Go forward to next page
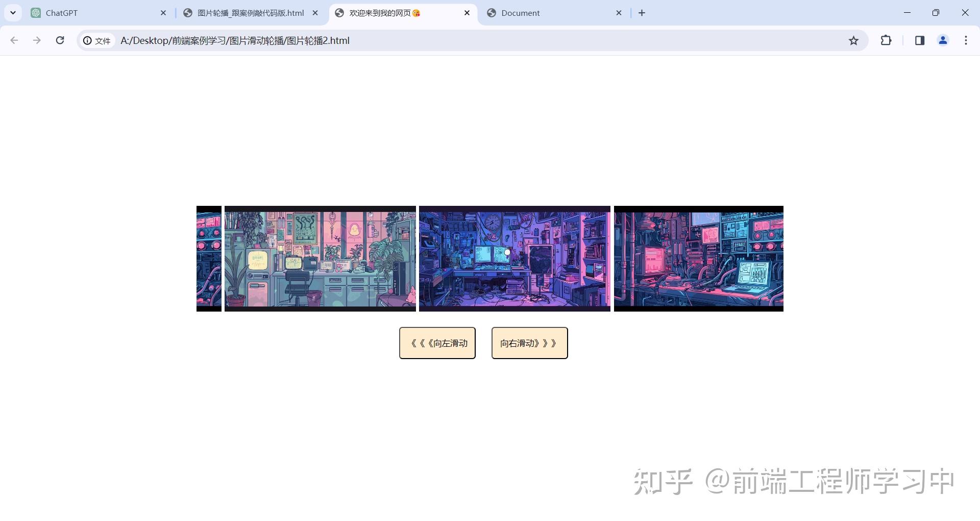Image resolution: width=980 pixels, height=521 pixels. coord(37,40)
